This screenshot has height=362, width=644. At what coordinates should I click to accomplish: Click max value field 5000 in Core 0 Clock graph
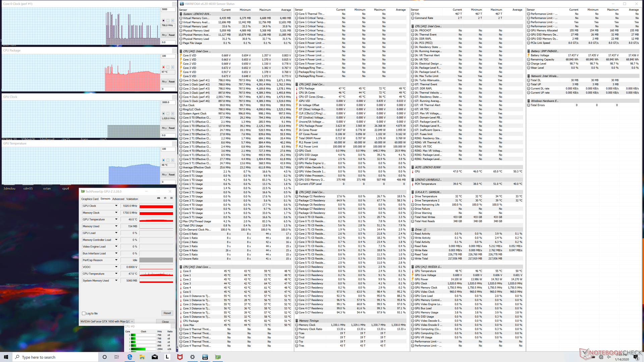point(168,9)
